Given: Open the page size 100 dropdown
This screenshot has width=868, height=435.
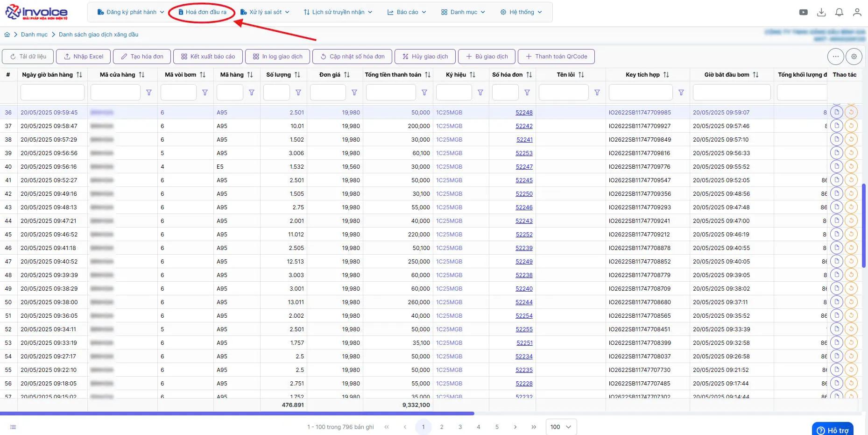Looking at the screenshot, I should [561, 427].
